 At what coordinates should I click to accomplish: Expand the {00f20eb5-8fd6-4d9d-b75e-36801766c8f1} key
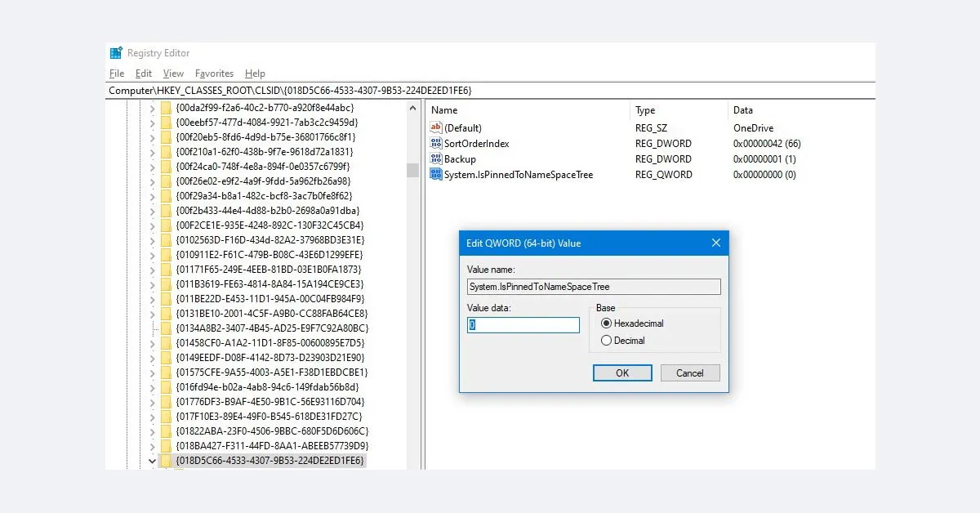152,137
